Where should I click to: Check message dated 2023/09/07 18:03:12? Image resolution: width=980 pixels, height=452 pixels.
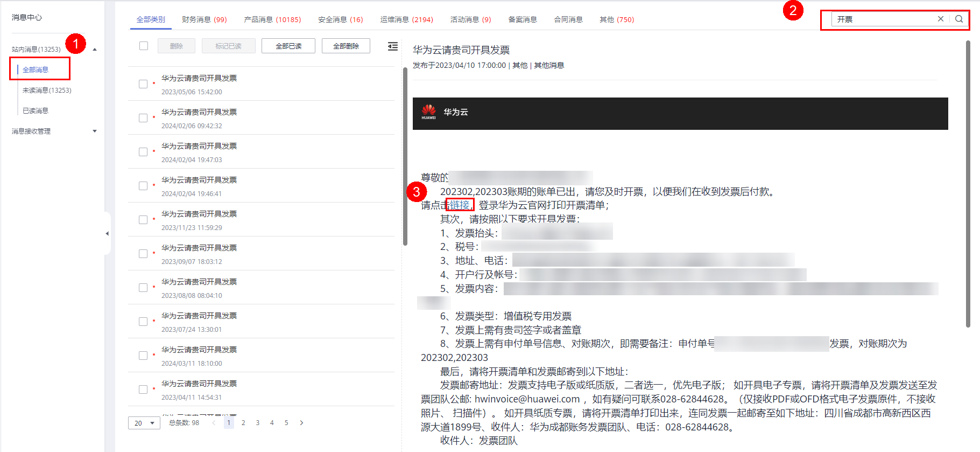coord(143,254)
